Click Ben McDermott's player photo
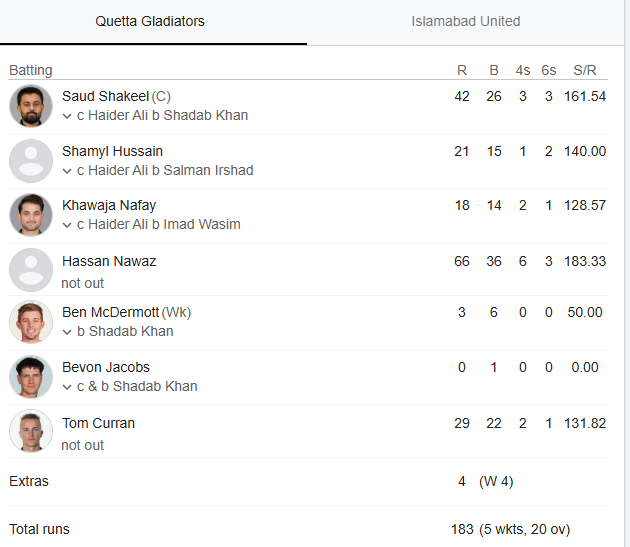This screenshot has width=630, height=547. [x=31, y=322]
